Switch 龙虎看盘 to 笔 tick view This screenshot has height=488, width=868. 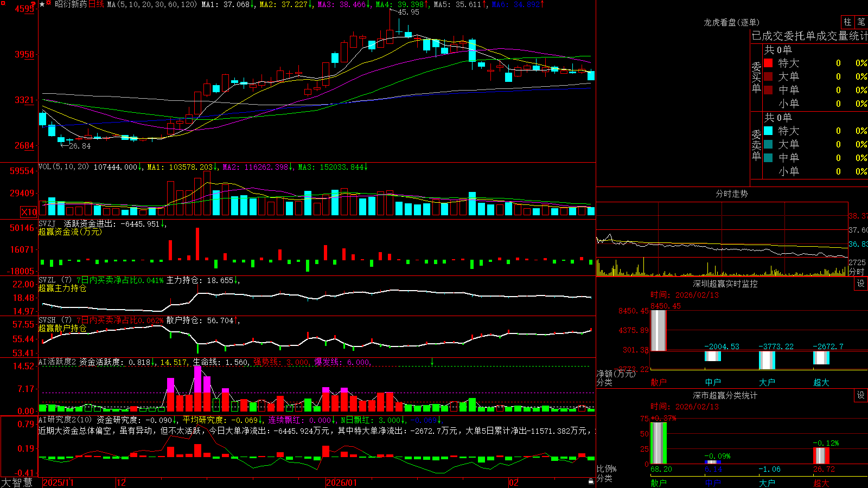tap(861, 22)
